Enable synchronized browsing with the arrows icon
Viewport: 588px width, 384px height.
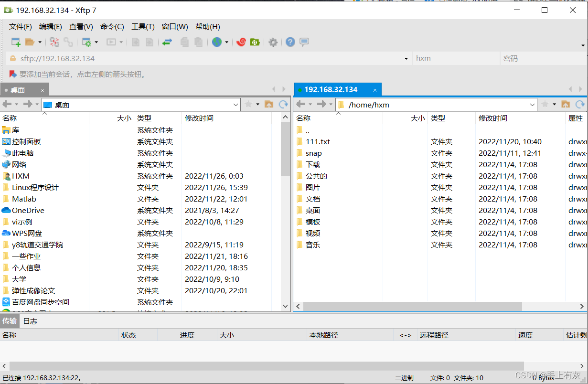coord(167,42)
